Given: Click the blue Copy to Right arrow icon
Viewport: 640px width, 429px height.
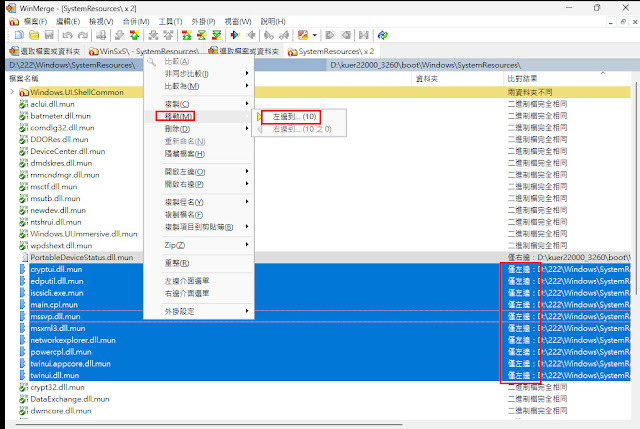Looking at the screenshot, I should [235, 36].
